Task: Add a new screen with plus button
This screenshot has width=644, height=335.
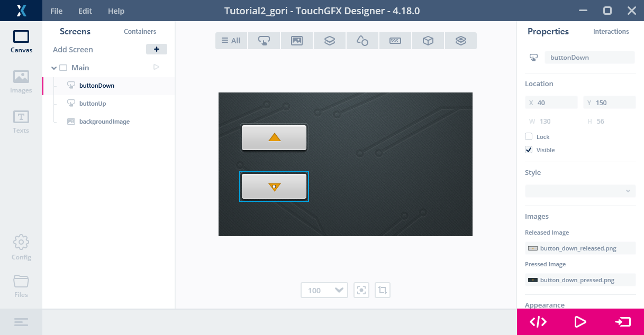Action: point(156,49)
